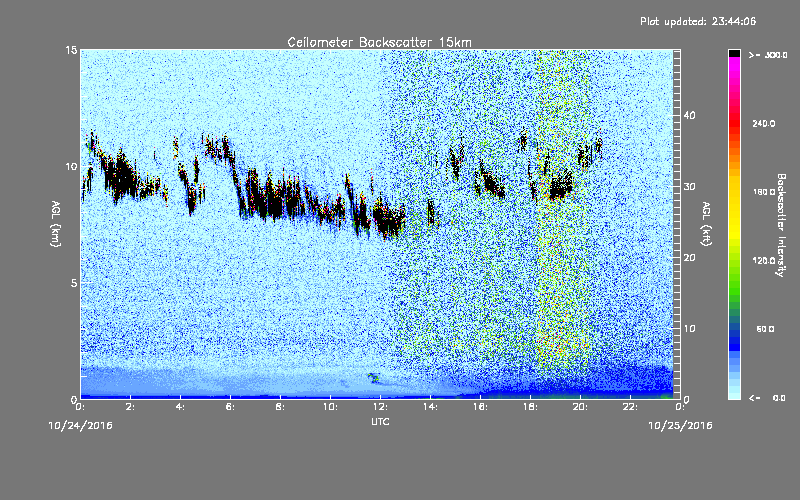
Task: Click the colorbar maximum label >= 300.0
Action: (768, 55)
